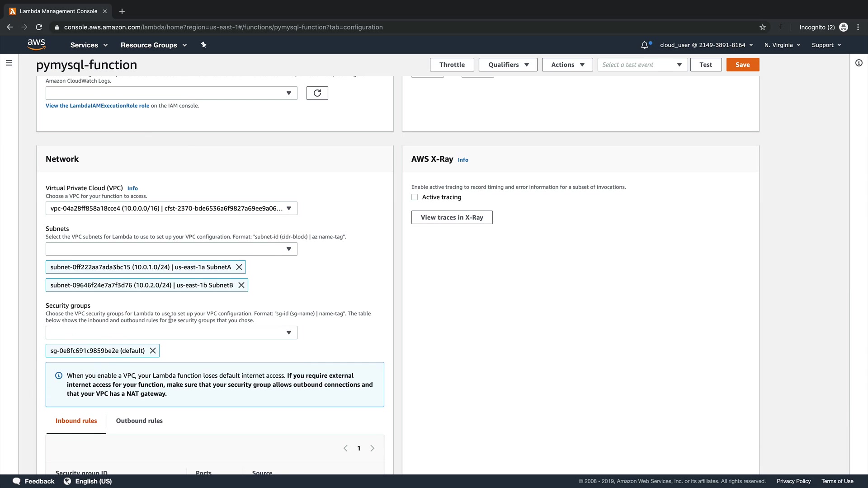Remove SubnetA from selected subnets

coord(239,267)
